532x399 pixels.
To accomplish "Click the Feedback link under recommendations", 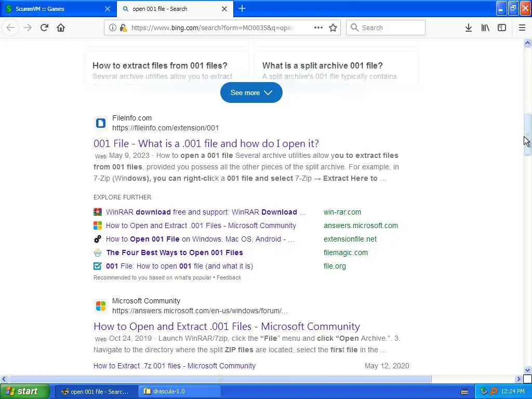I will (229, 277).
